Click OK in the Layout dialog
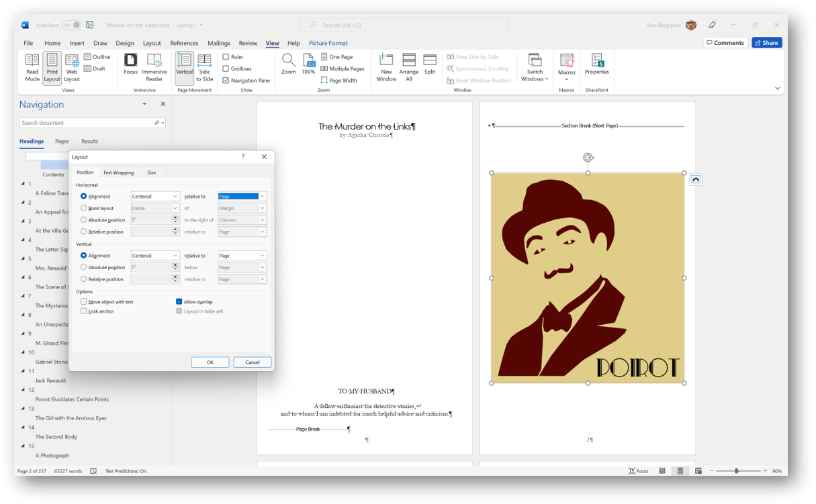 click(210, 362)
